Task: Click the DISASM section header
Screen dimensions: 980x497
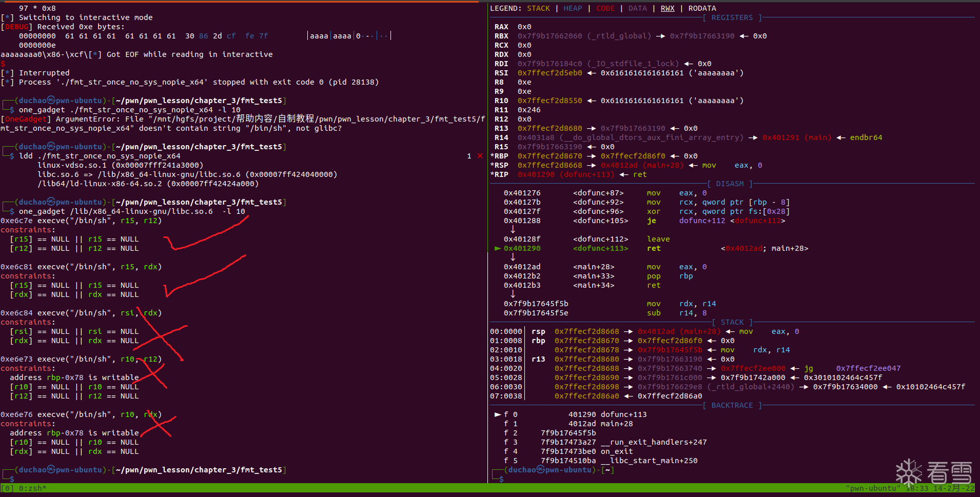Action: click(x=730, y=184)
